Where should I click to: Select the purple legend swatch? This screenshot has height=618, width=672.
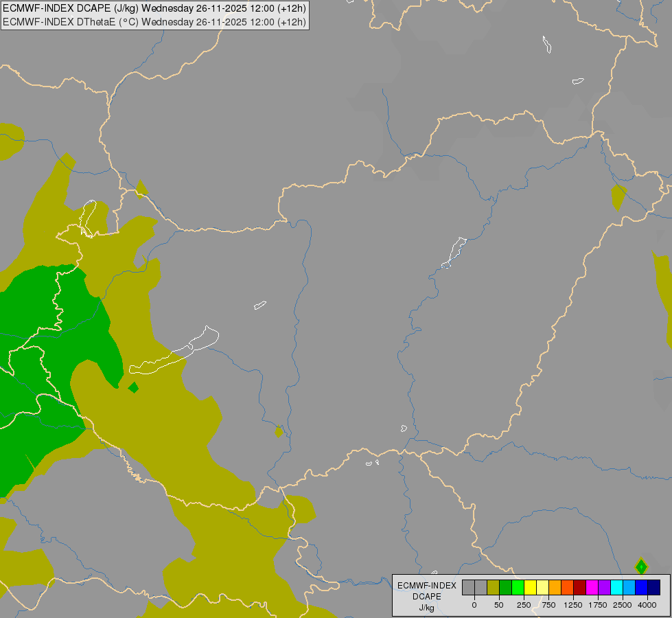click(605, 587)
